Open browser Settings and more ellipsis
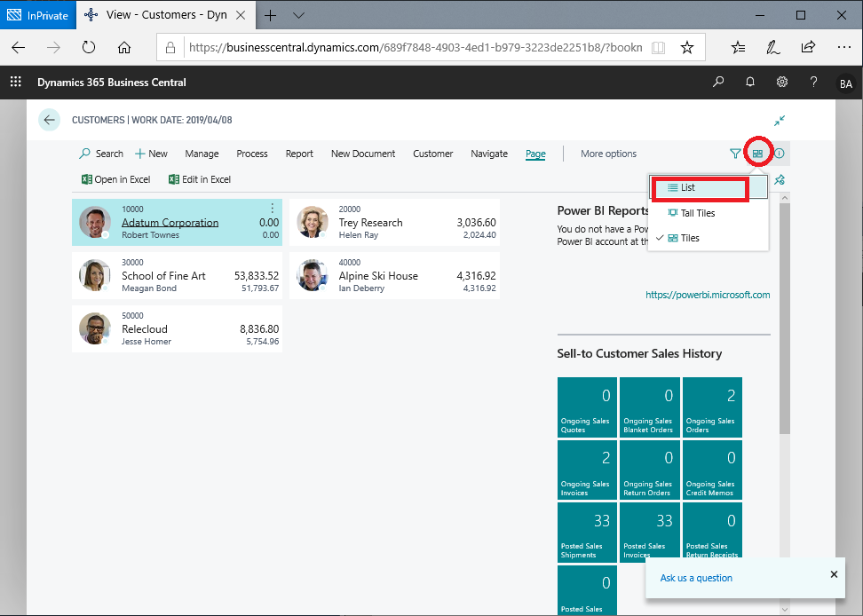This screenshot has width=863, height=616. 843,48
